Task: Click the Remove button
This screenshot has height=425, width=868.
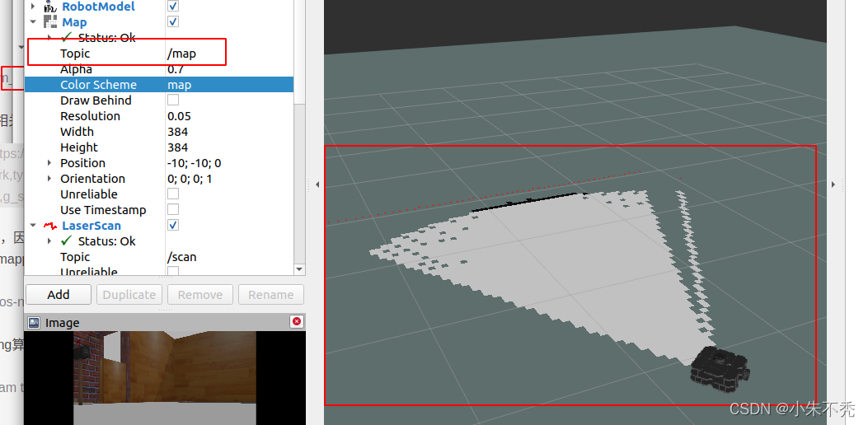Action: pos(199,294)
